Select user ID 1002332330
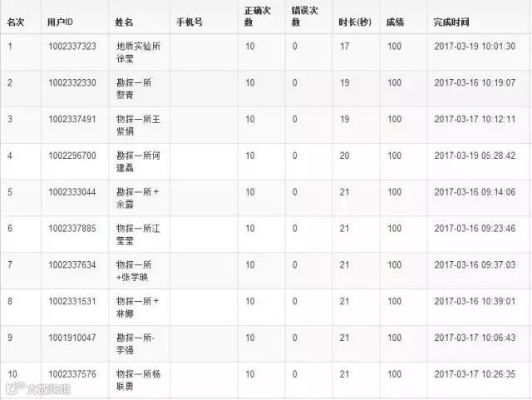532x400 pixels. pyautogui.click(x=72, y=82)
